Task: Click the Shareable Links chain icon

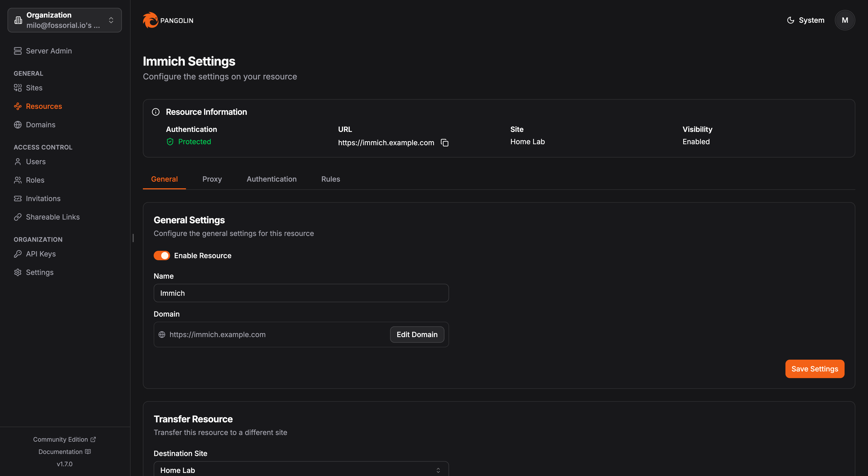Action: click(x=18, y=217)
